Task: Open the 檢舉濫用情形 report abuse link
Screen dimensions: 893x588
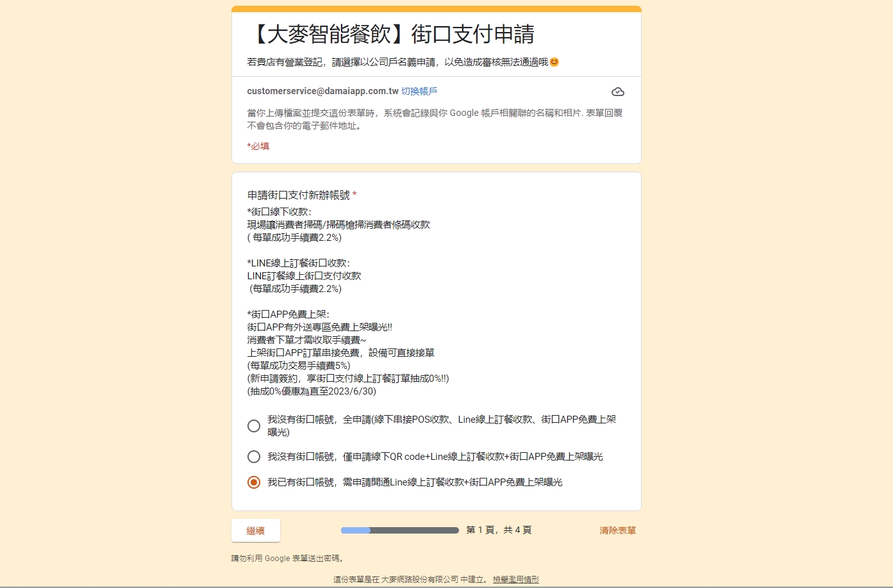Action: tap(515, 579)
